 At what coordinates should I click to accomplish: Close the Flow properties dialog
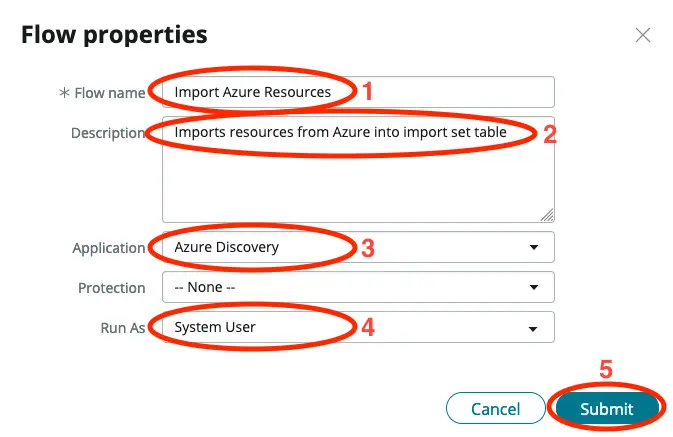point(643,35)
